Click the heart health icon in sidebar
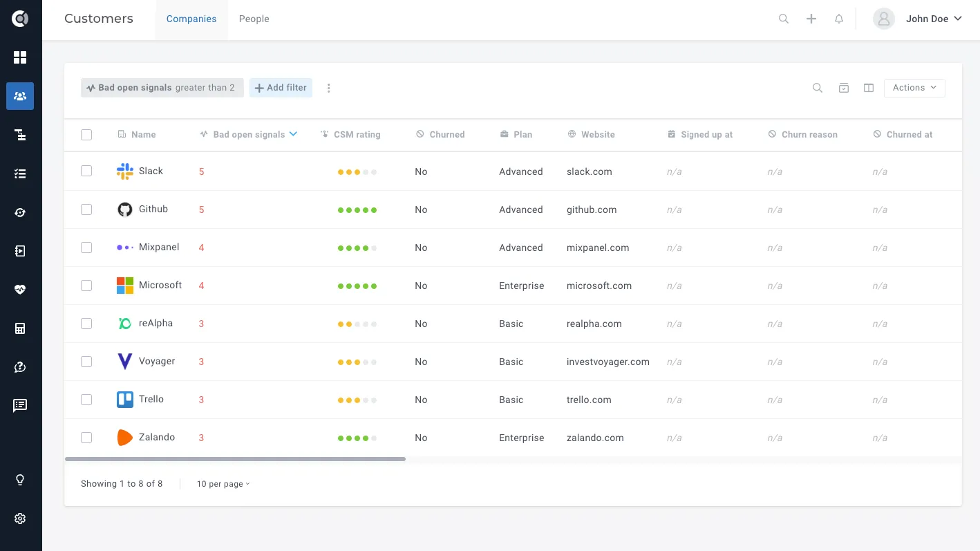This screenshot has width=980, height=551. (x=20, y=290)
